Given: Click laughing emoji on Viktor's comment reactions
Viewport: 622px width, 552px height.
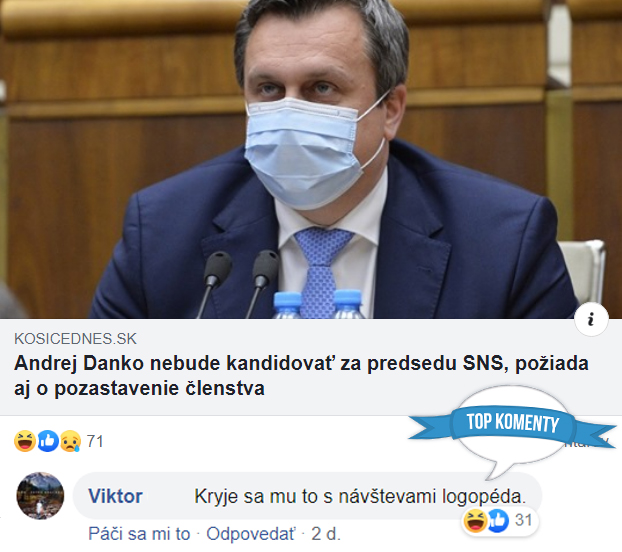Looking at the screenshot, I should point(475,521).
